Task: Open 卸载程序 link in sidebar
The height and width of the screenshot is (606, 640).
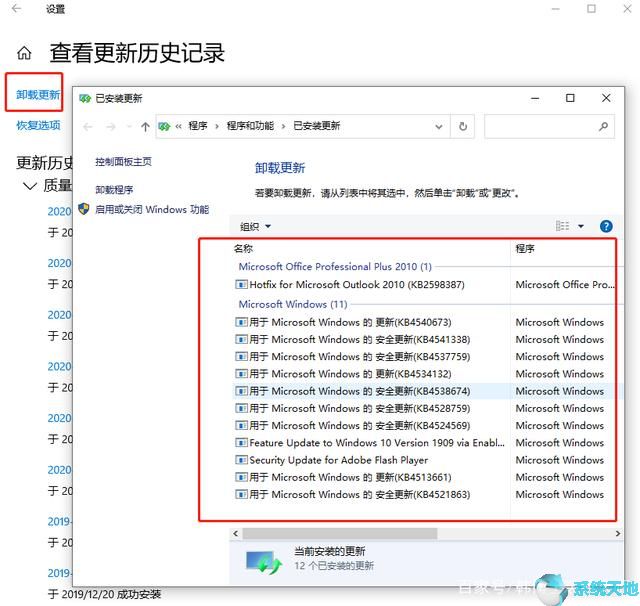Action: click(114, 190)
